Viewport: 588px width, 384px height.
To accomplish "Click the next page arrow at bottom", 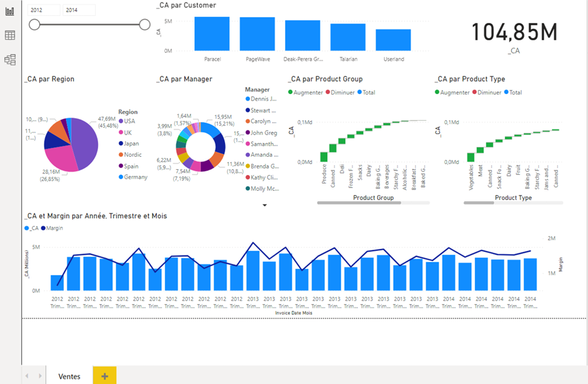I will pyautogui.click(x=40, y=376).
